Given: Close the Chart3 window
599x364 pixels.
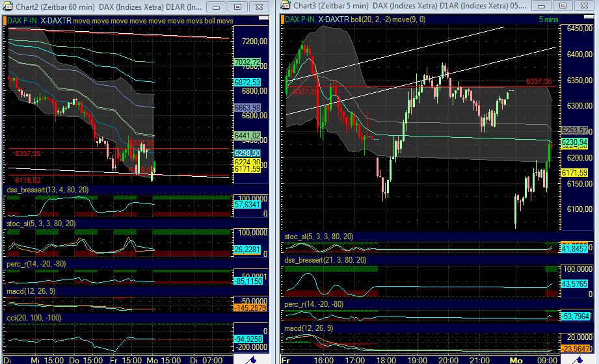Looking at the screenshot, I should 584,6.
